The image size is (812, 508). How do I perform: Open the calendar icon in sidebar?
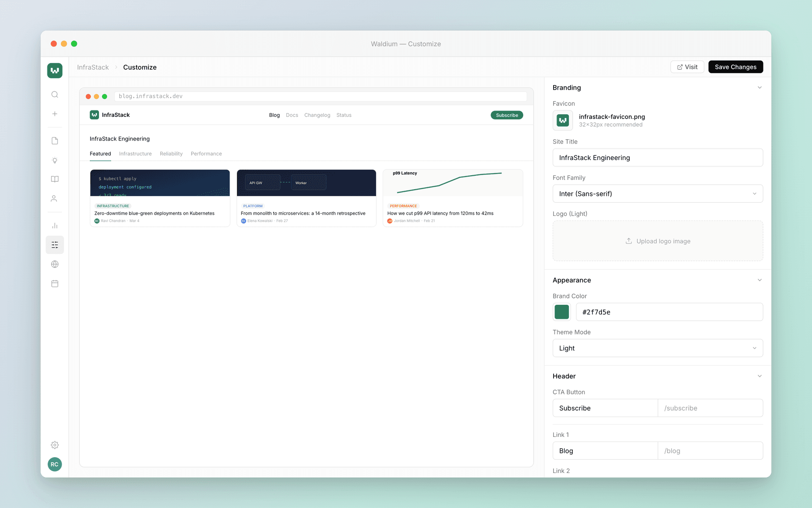pos(55,284)
